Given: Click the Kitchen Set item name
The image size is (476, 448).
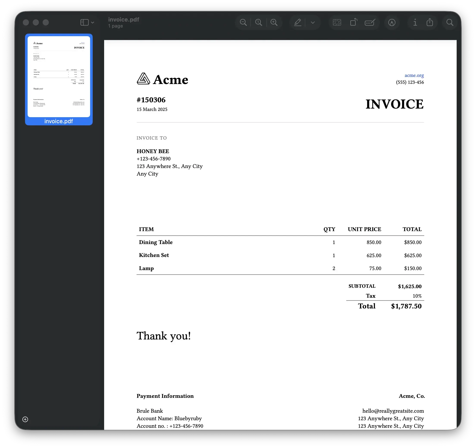Looking at the screenshot, I should coord(154,255).
